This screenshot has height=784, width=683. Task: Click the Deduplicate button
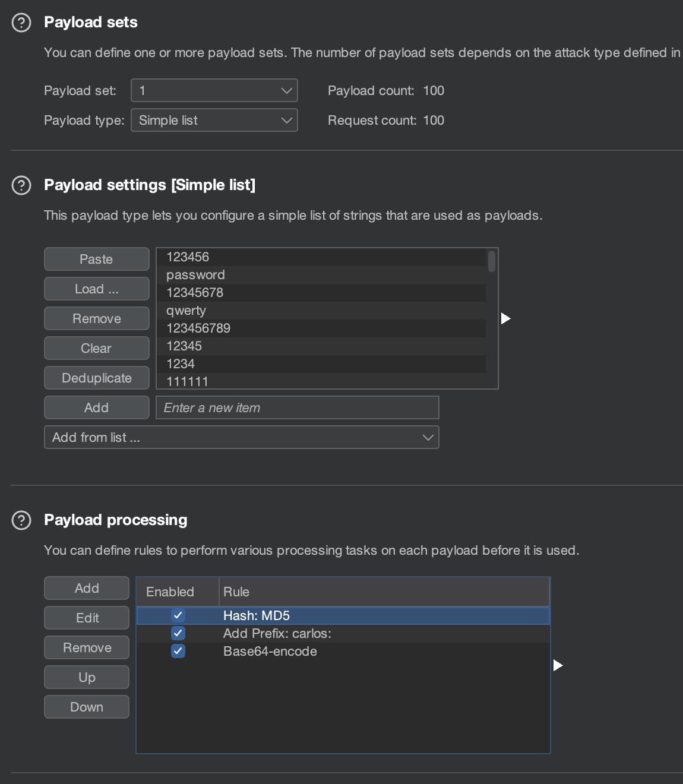(96, 378)
